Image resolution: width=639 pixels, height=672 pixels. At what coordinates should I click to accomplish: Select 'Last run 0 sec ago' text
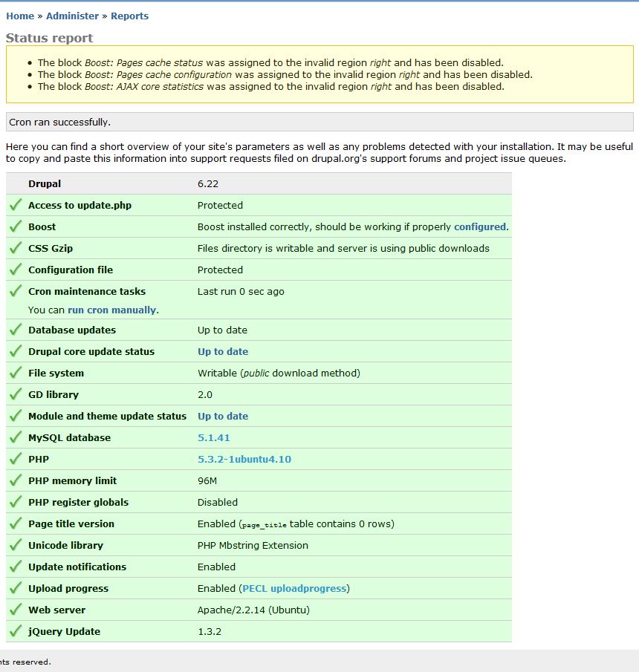241,291
